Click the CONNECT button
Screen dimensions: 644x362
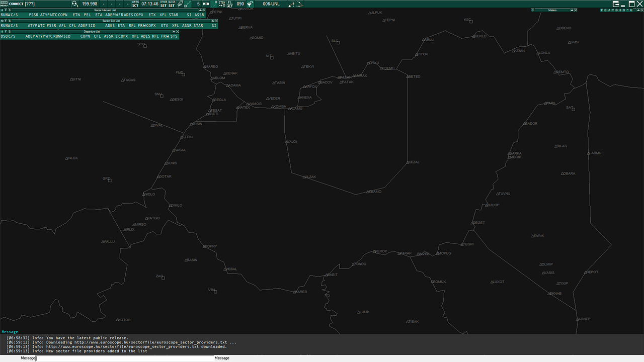(16, 4)
